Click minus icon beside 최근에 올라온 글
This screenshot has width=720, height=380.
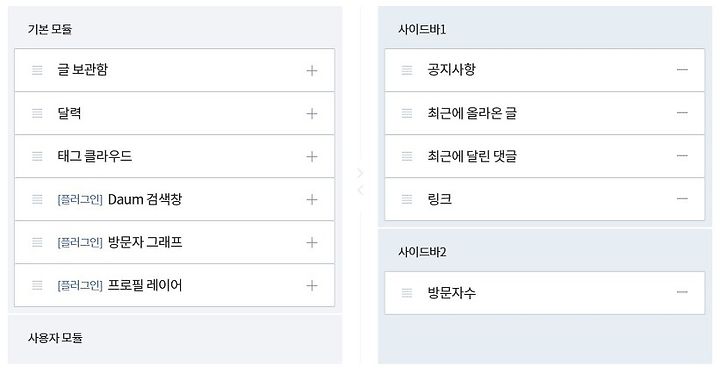coord(682,113)
